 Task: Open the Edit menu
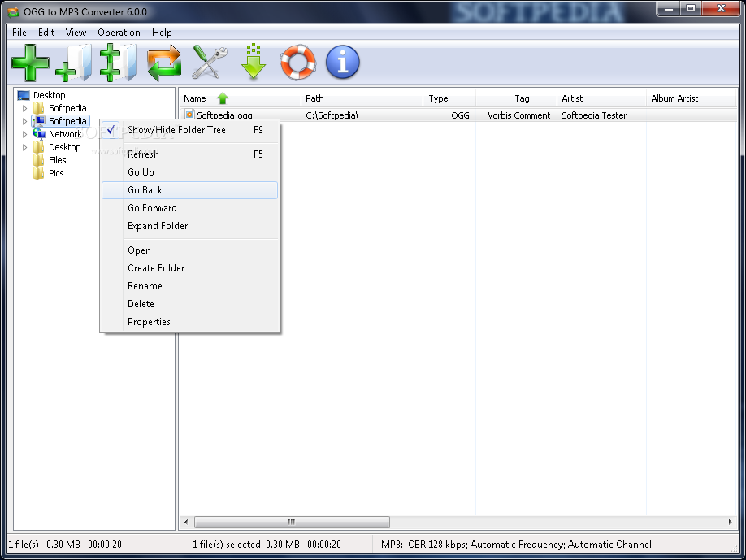pos(46,33)
